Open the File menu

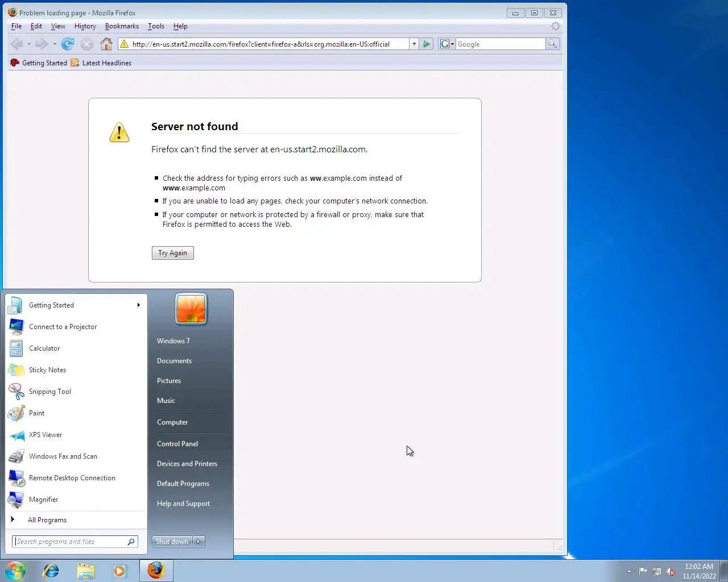click(x=16, y=26)
